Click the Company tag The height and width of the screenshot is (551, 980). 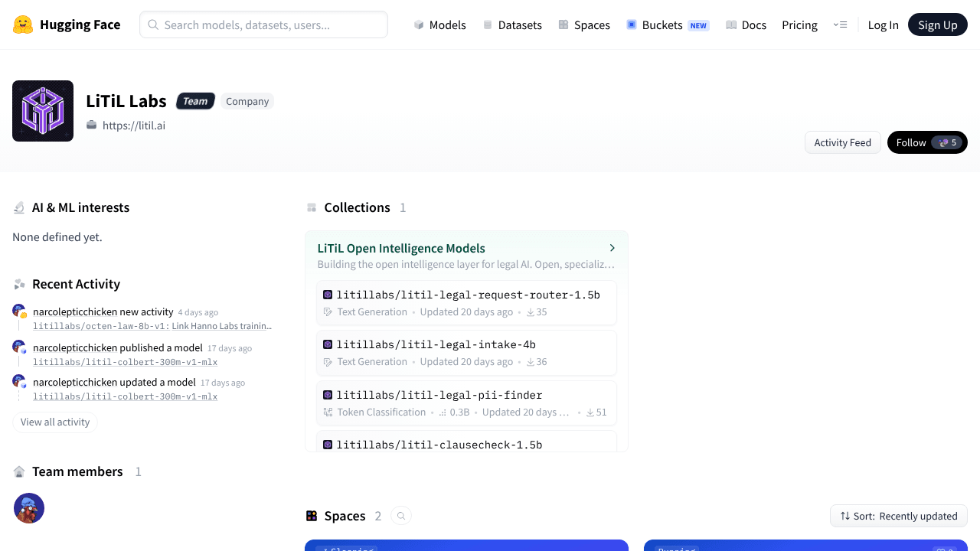pos(247,101)
